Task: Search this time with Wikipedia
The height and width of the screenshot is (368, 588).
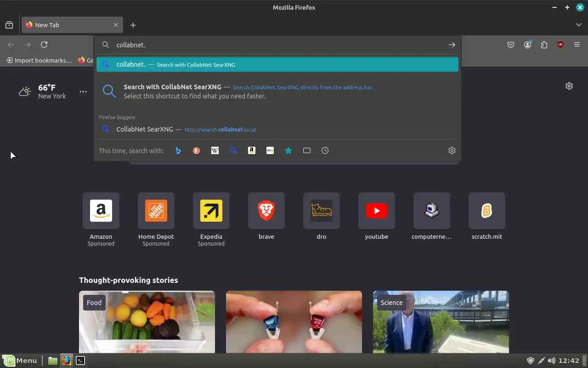Action: 215,150
